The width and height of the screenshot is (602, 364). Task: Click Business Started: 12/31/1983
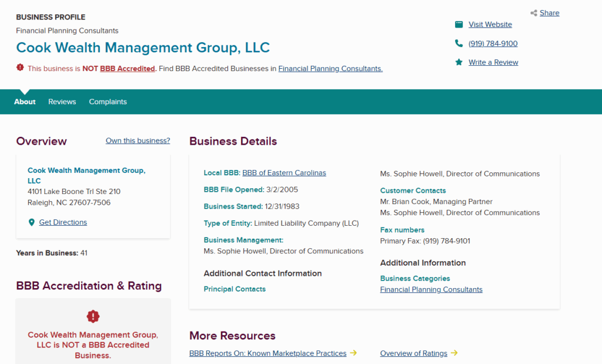(252, 206)
